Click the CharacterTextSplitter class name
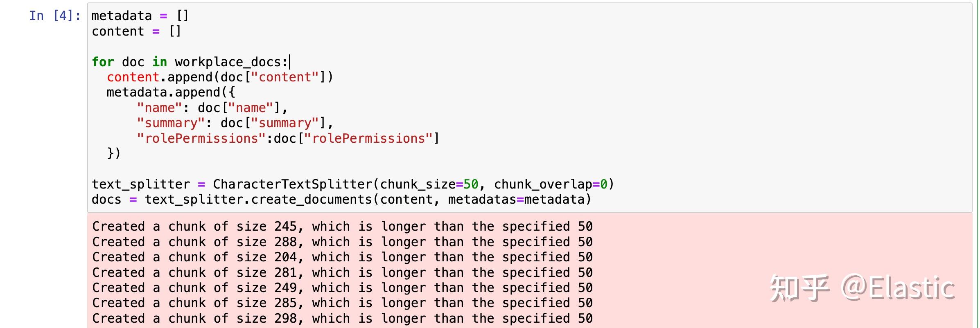This screenshot has width=980, height=328. pos(292,184)
